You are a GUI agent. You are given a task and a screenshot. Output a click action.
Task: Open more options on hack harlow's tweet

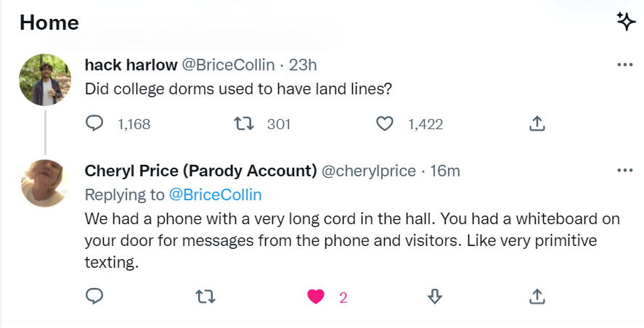coord(624,65)
